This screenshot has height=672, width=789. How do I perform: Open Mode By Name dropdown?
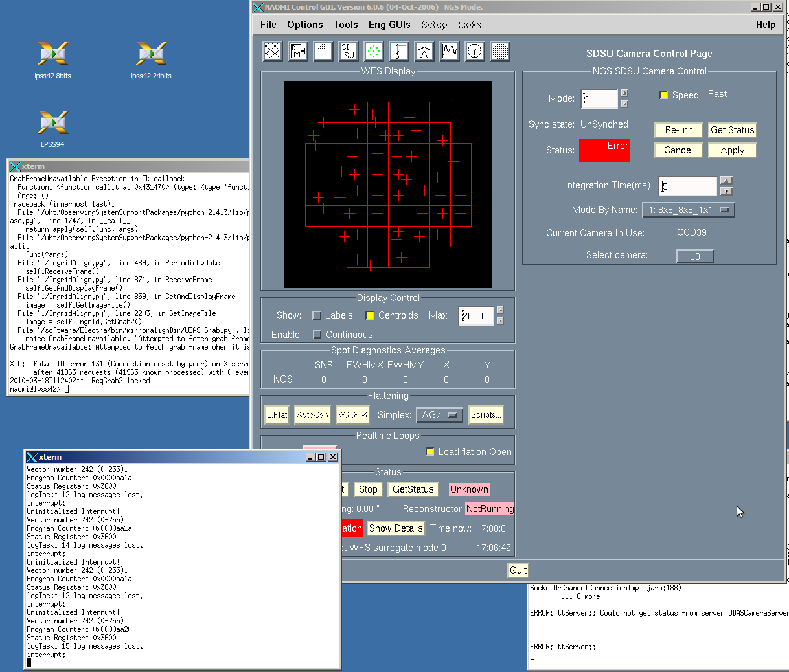click(689, 210)
